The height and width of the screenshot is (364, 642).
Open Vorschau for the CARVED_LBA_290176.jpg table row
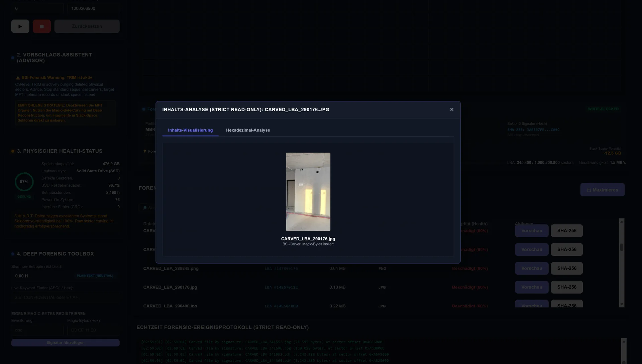532,287
